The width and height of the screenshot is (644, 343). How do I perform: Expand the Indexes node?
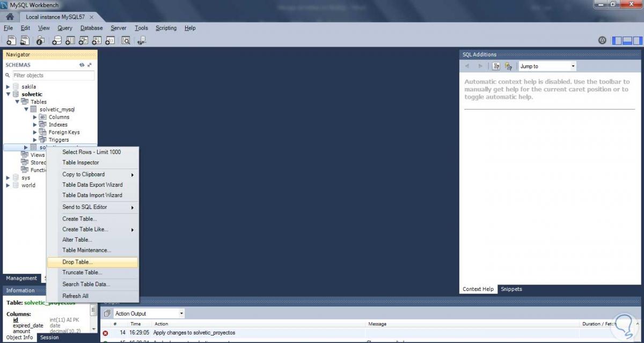35,125
